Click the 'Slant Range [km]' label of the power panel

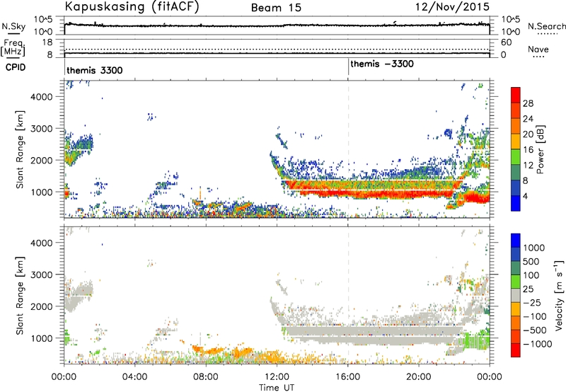coord(20,149)
